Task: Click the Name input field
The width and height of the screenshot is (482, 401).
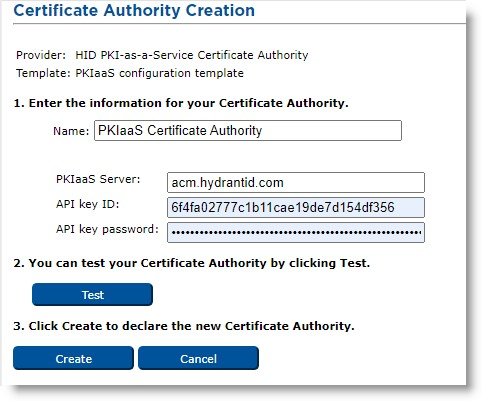Action: click(x=248, y=130)
